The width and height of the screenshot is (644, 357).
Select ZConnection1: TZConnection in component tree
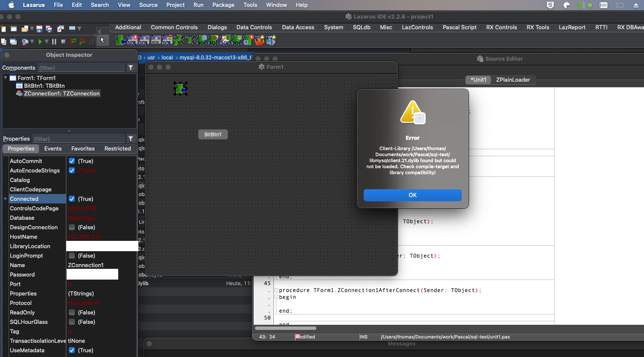62,93
